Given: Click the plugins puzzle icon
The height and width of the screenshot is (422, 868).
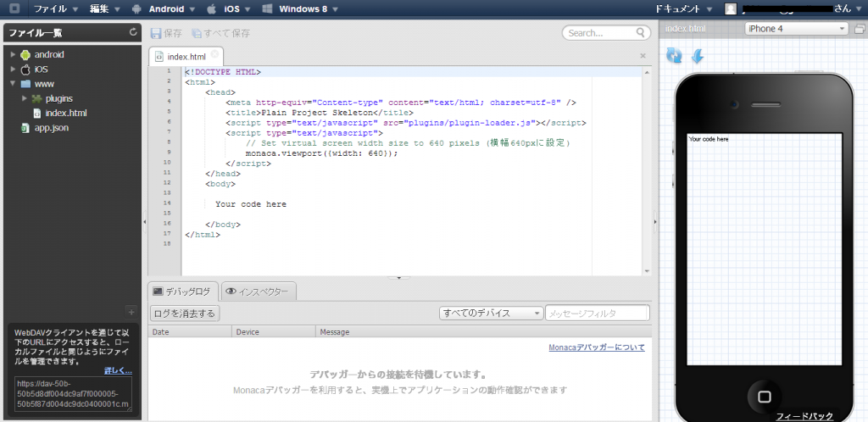Looking at the screenshot, I should tap(36, 98).
